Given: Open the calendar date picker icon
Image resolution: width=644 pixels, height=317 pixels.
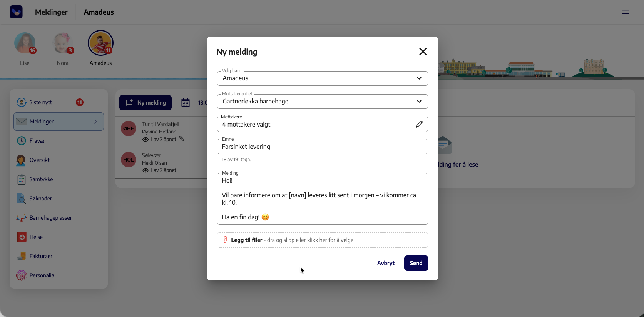Looking at the screenshot, I should click(x=186, y=103).
